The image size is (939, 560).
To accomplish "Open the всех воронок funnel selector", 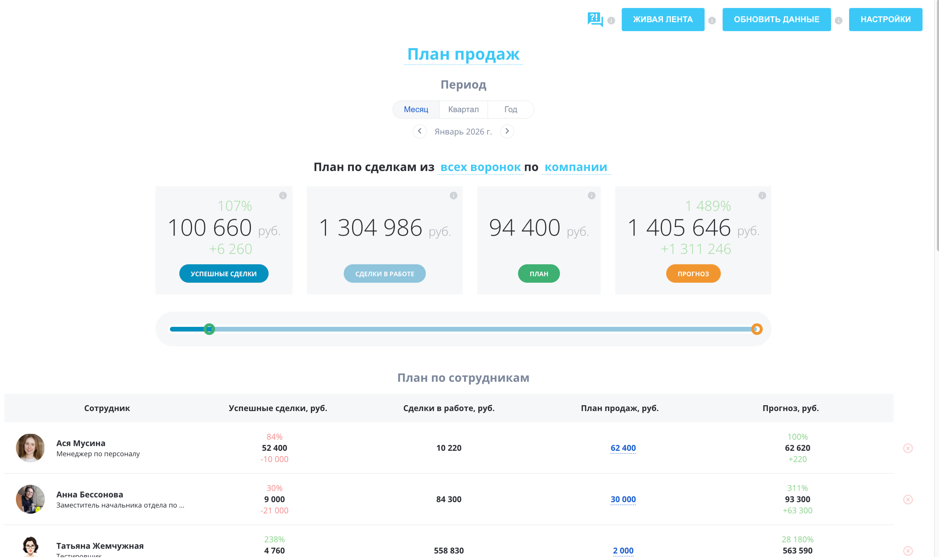I will pyautogui.click(x=480, y=167).
